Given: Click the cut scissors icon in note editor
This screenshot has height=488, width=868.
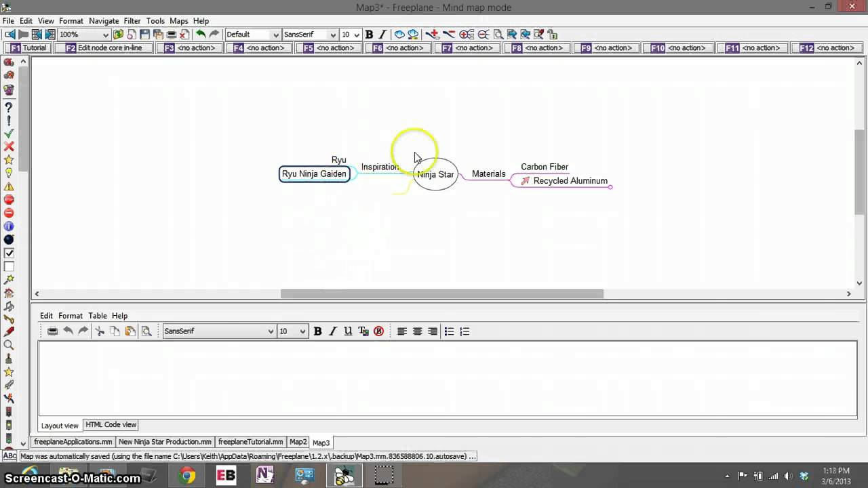Looking at the screenshot, I should 100,331.
